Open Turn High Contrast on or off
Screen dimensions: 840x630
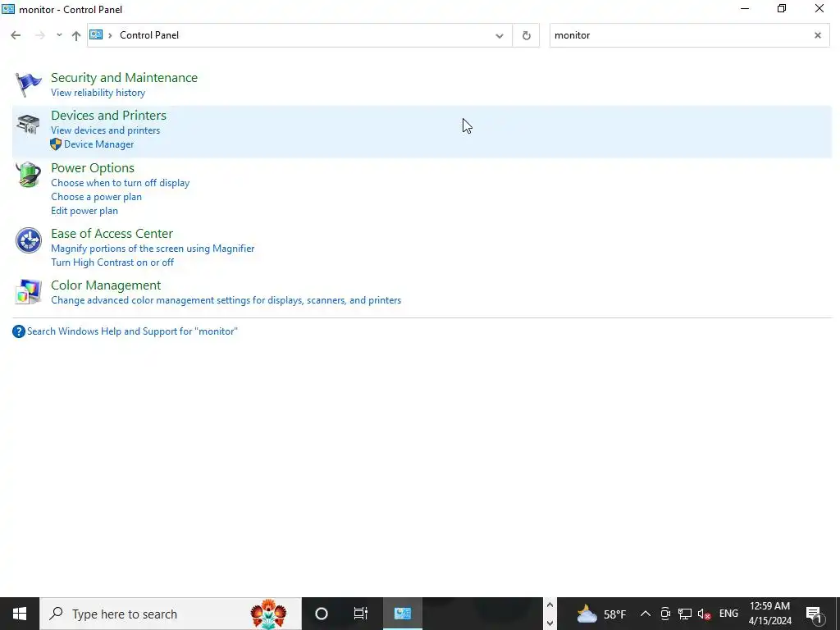tap(112, 262)
